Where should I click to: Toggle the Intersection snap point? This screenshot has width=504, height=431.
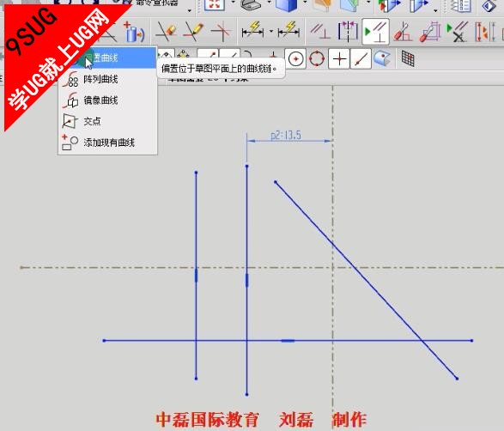(339, 59)
